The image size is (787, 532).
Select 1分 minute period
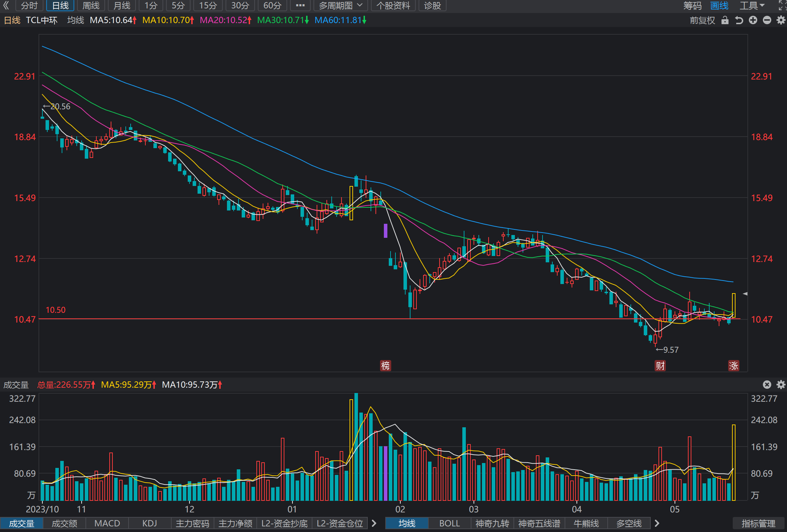151,5
